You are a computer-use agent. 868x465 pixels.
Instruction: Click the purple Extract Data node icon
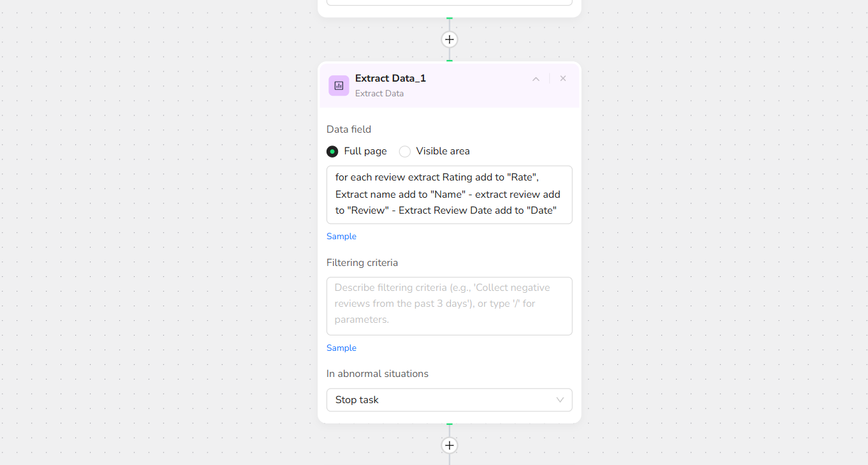(x=339, y=85)
